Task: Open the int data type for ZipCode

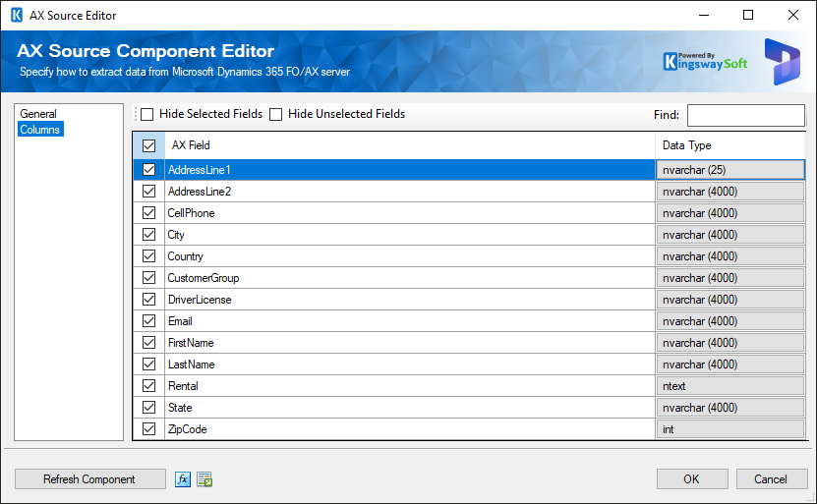Action: (729, 429)
